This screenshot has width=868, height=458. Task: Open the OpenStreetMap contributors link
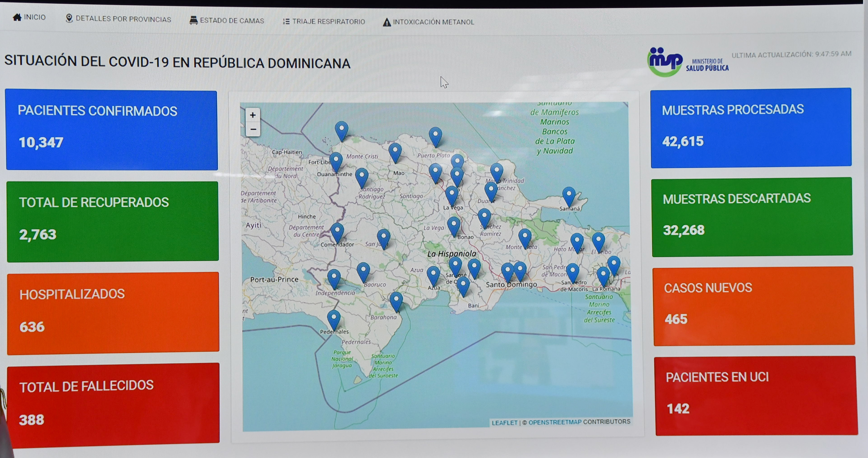[555, 422]
